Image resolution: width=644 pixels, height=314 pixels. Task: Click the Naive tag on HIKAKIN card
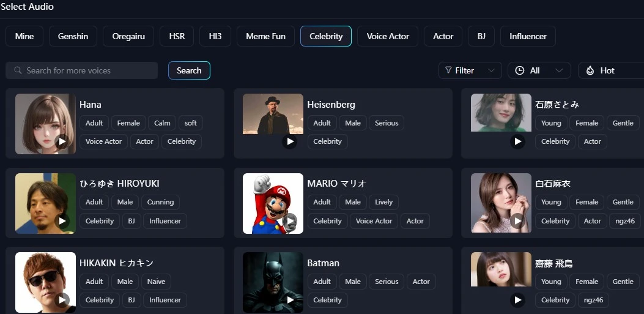click(156, 282)
